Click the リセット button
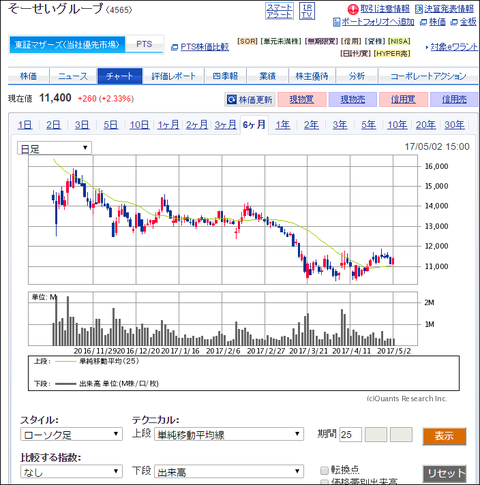This screenshot has height=485, width=480. (444, 473)
